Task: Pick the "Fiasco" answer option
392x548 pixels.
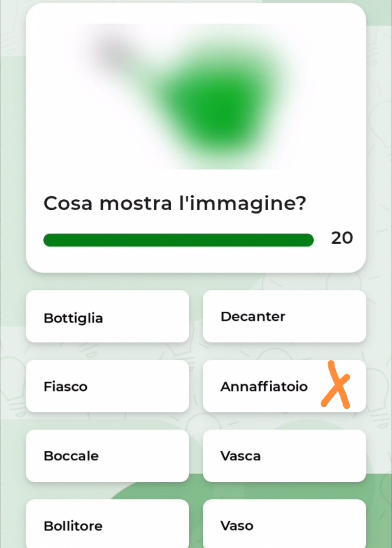Action: click(x=107, y=386)
